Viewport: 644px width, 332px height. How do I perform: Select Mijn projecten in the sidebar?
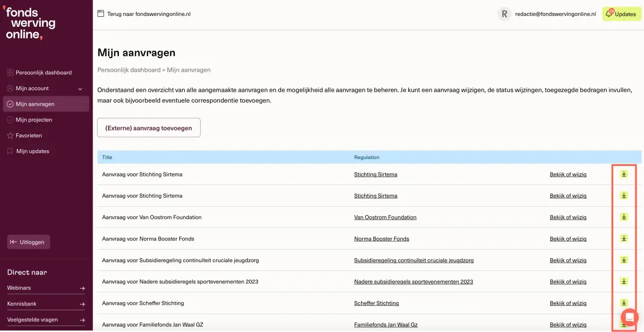(x=10, y=119)
